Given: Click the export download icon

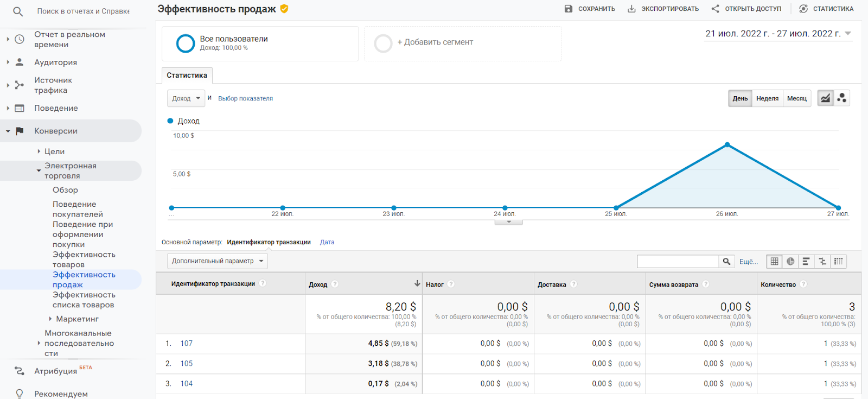Looking at the screenshot, I should [631, 9].
